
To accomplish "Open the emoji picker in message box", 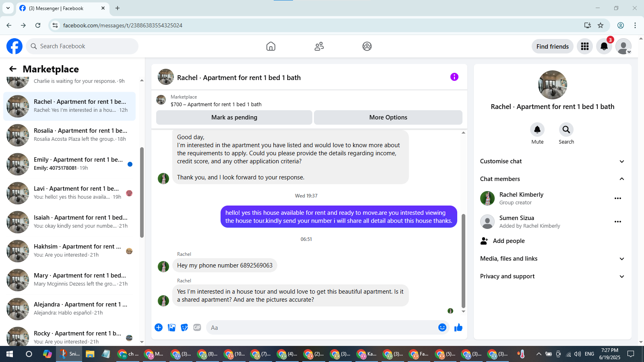I will 442,327.
